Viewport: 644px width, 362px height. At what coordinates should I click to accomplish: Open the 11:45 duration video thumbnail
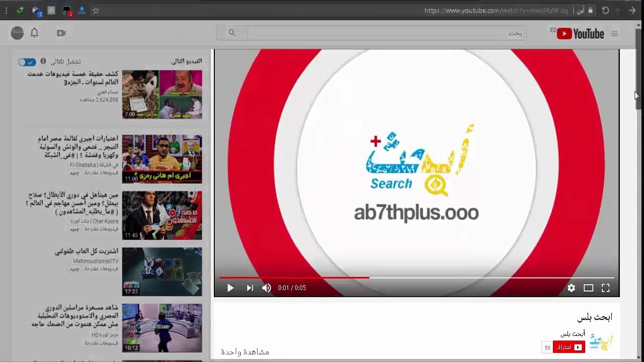coord(162,215)
